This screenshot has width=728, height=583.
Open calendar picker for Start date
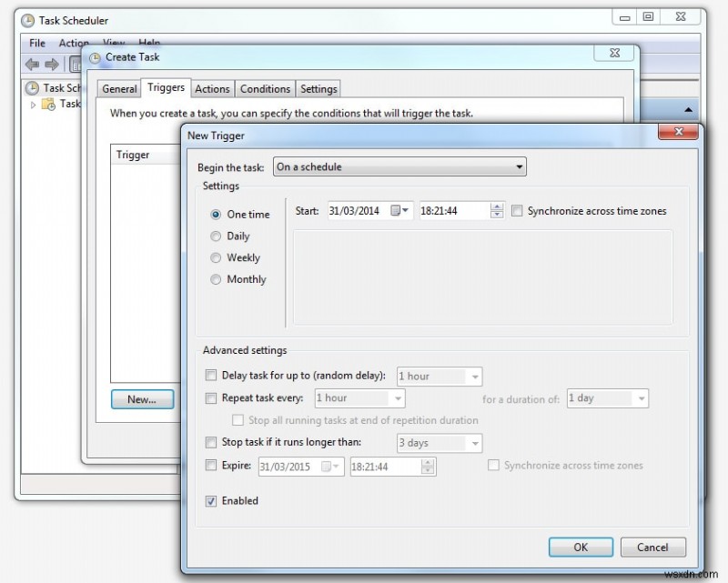(x=399, y=211)
